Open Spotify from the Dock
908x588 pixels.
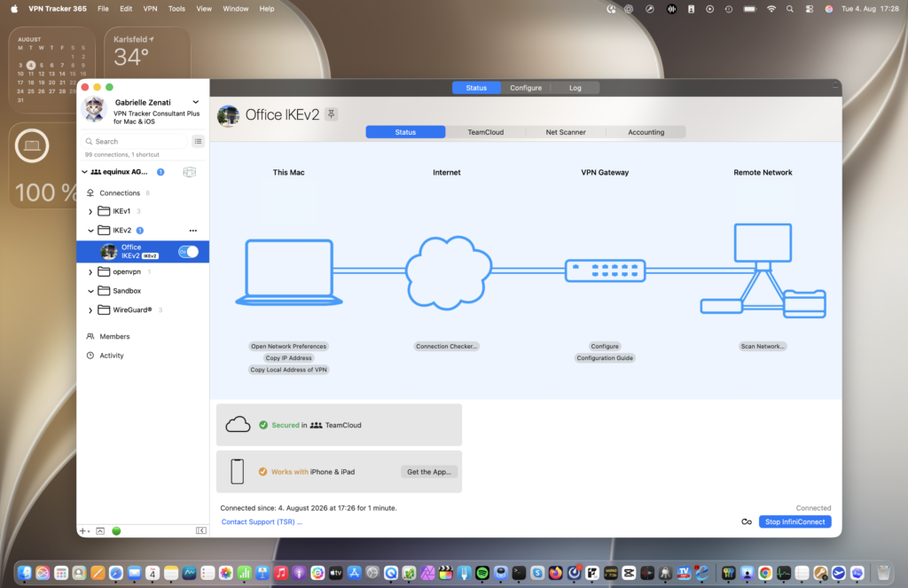coord(482,573)
